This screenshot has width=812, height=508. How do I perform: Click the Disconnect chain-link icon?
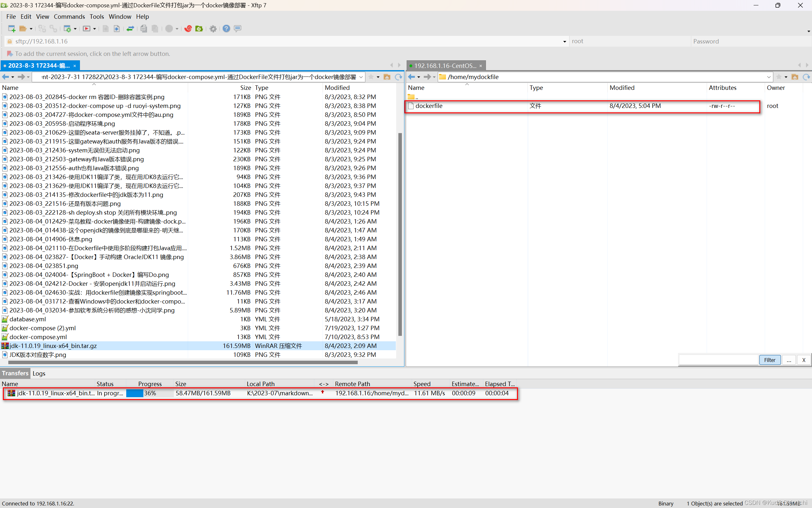tap(53, 29)
